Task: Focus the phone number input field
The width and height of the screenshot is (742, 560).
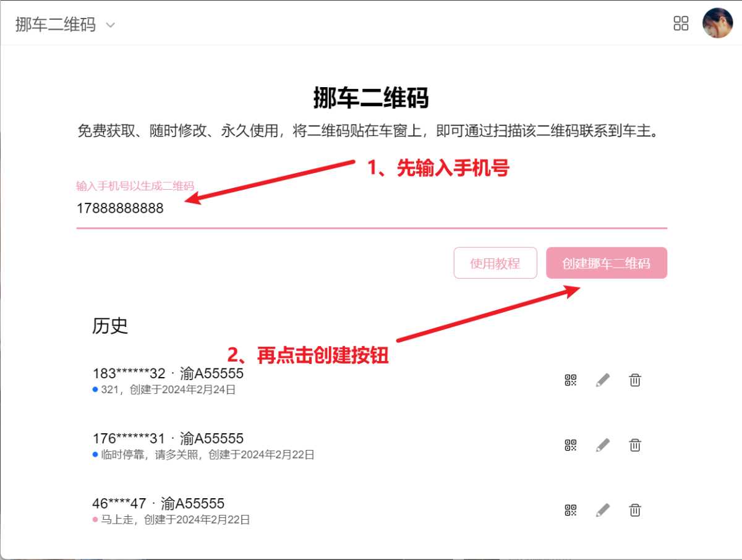Action: pyautogui.click(x=371, y=208)
